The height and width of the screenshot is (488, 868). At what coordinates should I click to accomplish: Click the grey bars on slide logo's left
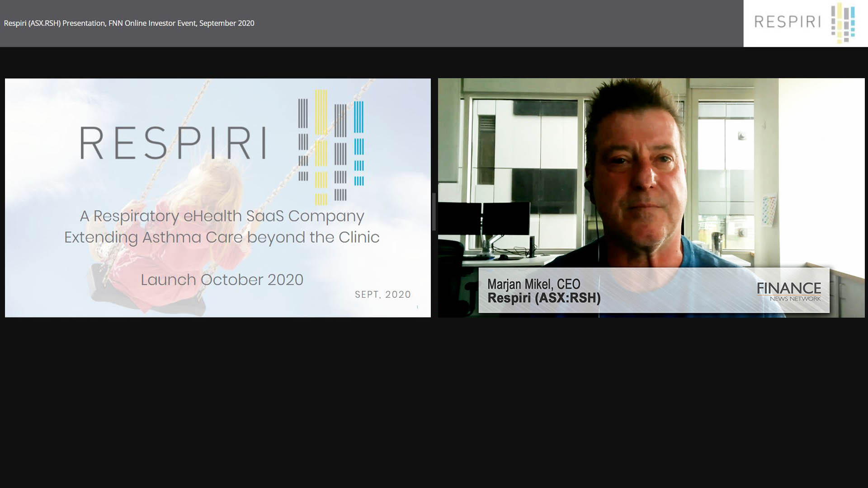(303, 140)
